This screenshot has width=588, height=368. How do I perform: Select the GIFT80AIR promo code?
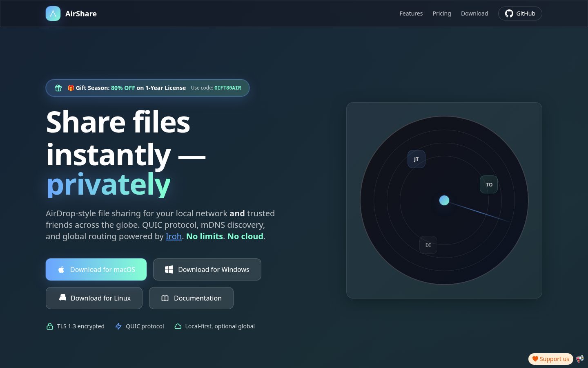(227, 88)
